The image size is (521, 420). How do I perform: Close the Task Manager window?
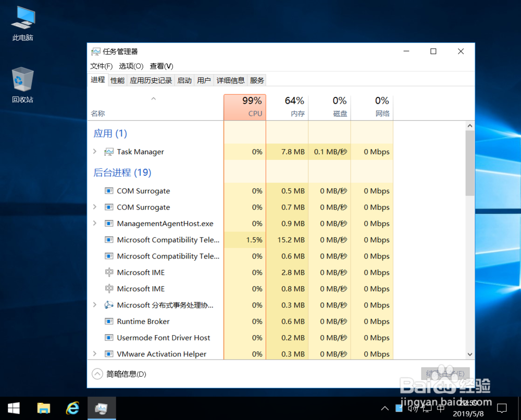tap(461, 51)
